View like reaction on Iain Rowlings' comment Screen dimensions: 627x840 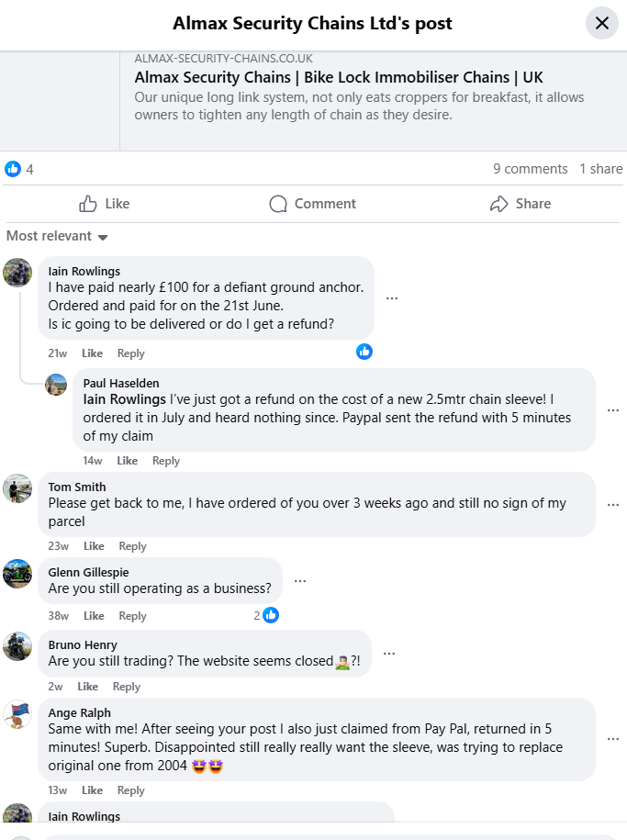coord(364,352)
